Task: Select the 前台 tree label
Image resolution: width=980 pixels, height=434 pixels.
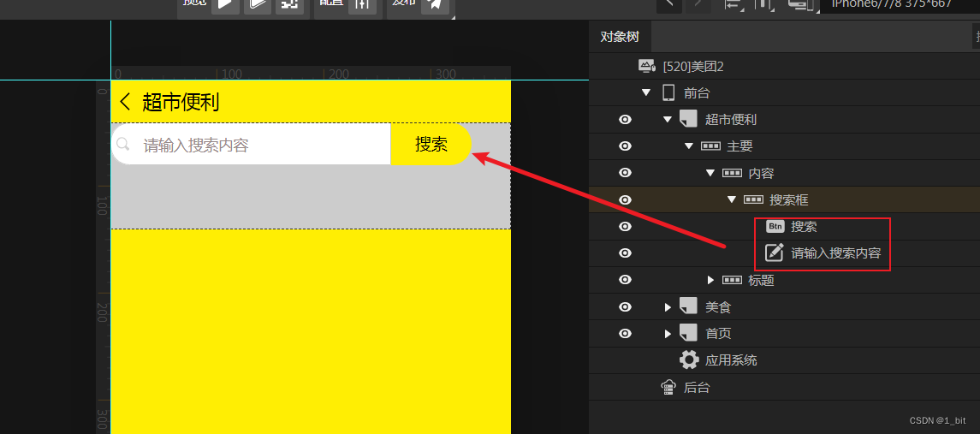Action: 697,93
